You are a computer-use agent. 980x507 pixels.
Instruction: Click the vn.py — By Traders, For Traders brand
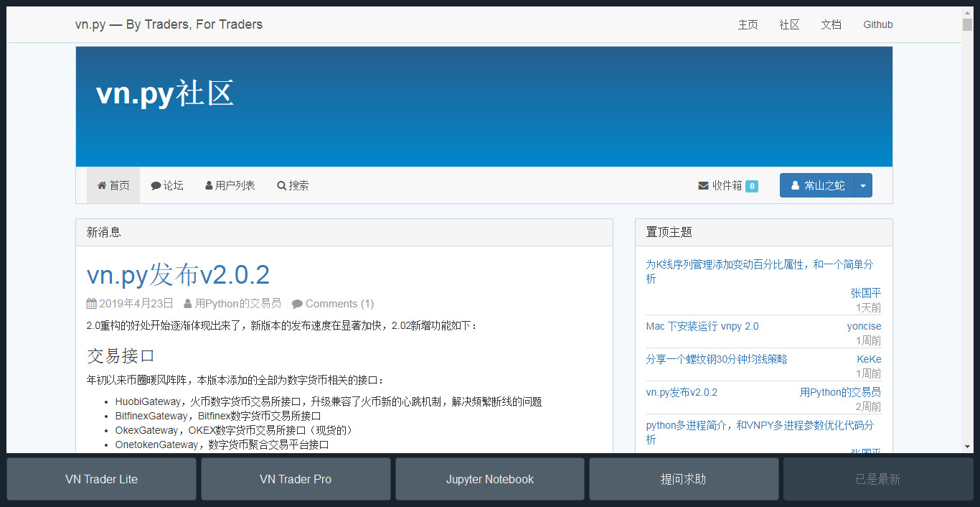click(169, 24)
